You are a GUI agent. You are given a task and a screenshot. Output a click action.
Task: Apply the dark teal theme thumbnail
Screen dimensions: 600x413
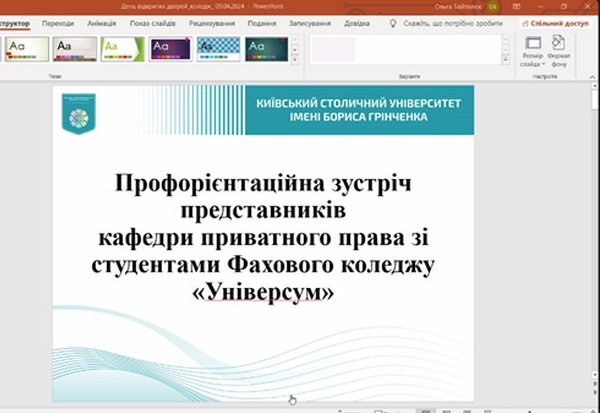[x=266, y=49]
